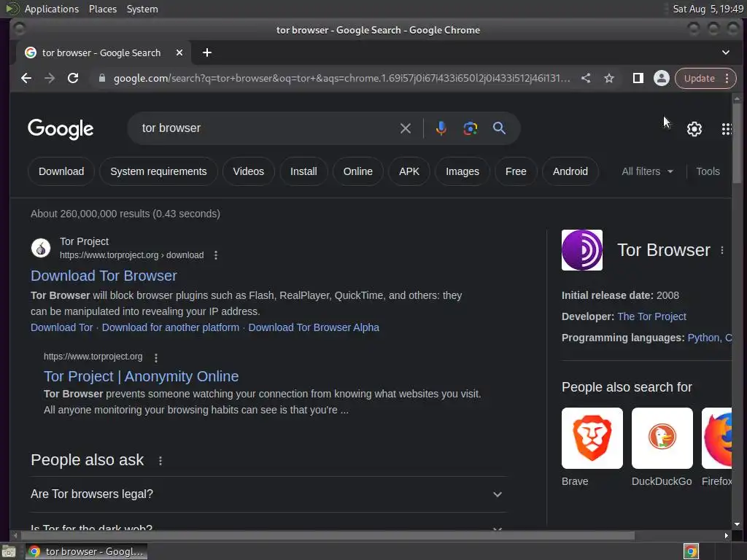747x560 pixels.
Task: Open the System menu
Action: 142,9
